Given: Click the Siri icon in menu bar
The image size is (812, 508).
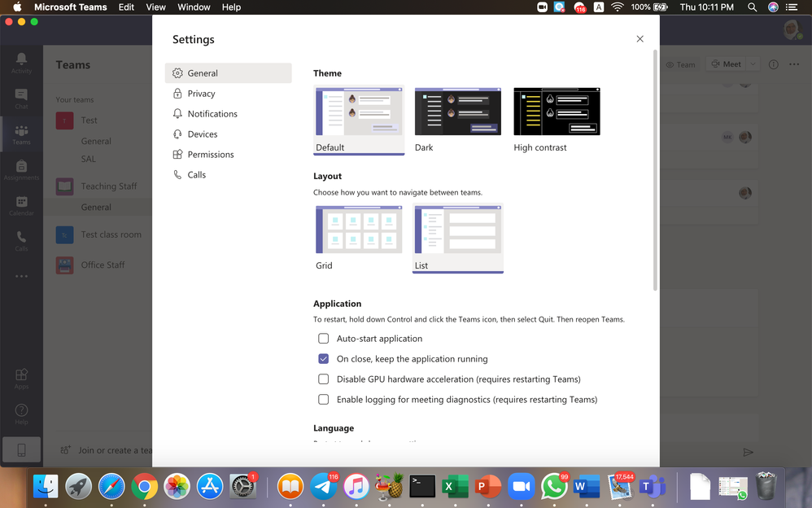Looking at the screenshot, I should point(773,7).
